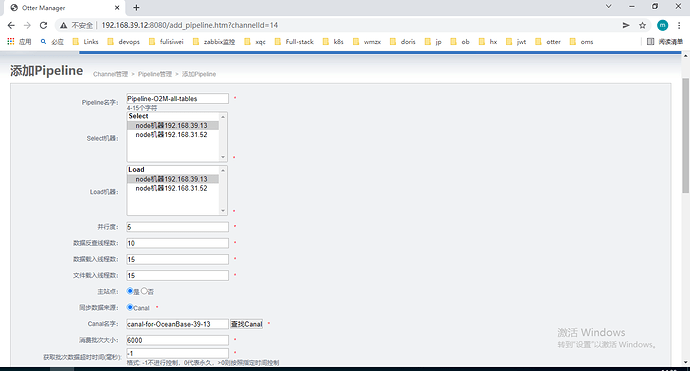Open the reading list
This screenshot has width=690, height=371.
click(x=664, y=42)
